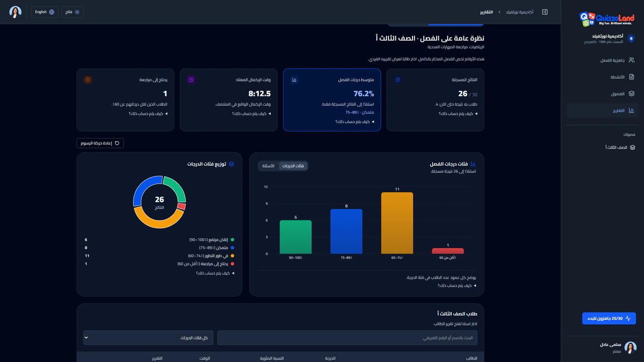Click the layers icon beside توزيع فئات الدرجات
Viewport: 644px width, 362px height.
[231, 164]
